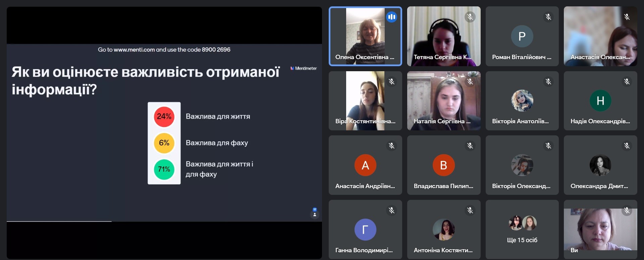Image resolution: width=644 pixels, height=260 pixels.
Task: Click the speaking indicator on Олена Оксентівна's tile
Action: pyautogui.click(x=391, y=17)
